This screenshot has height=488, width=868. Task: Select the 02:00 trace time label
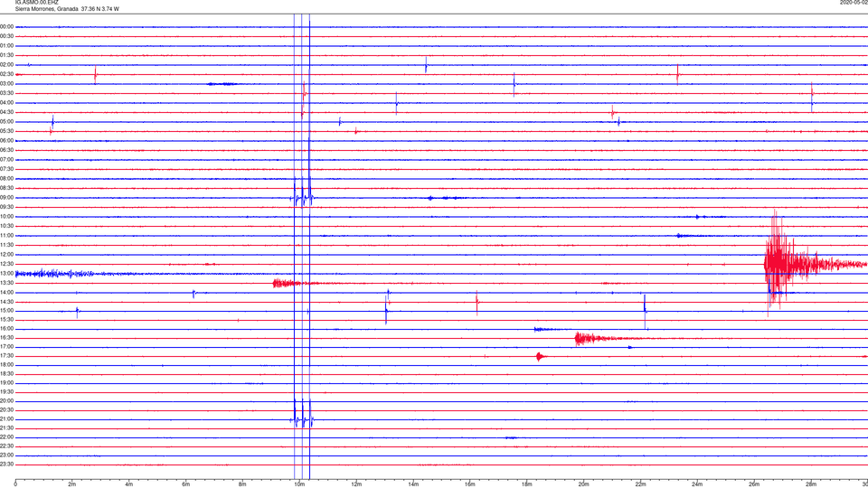click(x=6, y=65)
